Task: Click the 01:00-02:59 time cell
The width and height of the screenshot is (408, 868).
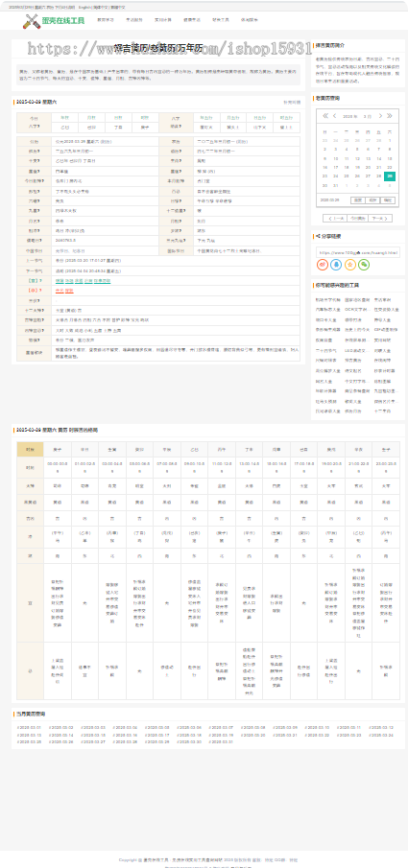Action: coord(84,468)
